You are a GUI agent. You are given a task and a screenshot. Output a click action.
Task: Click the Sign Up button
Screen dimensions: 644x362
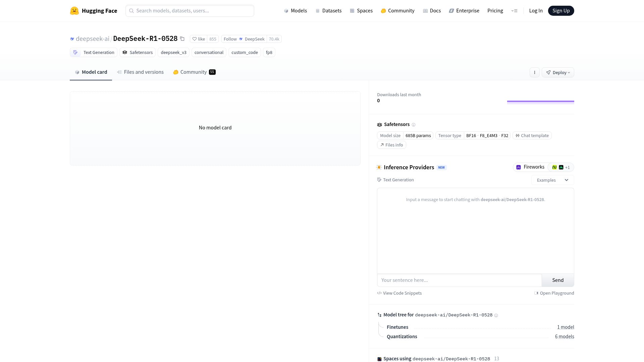561,11
